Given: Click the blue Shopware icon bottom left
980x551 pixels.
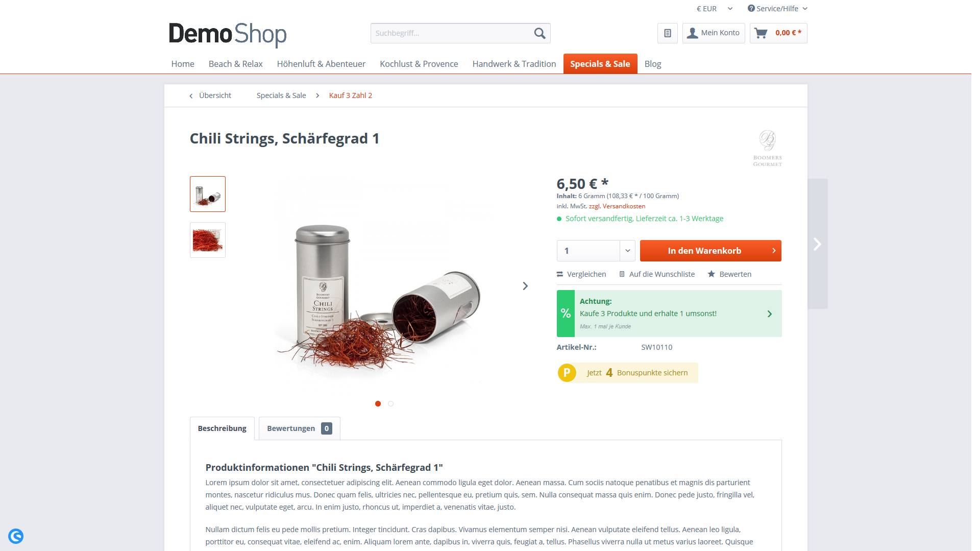Looking at the screenshot, I should 16,536.
